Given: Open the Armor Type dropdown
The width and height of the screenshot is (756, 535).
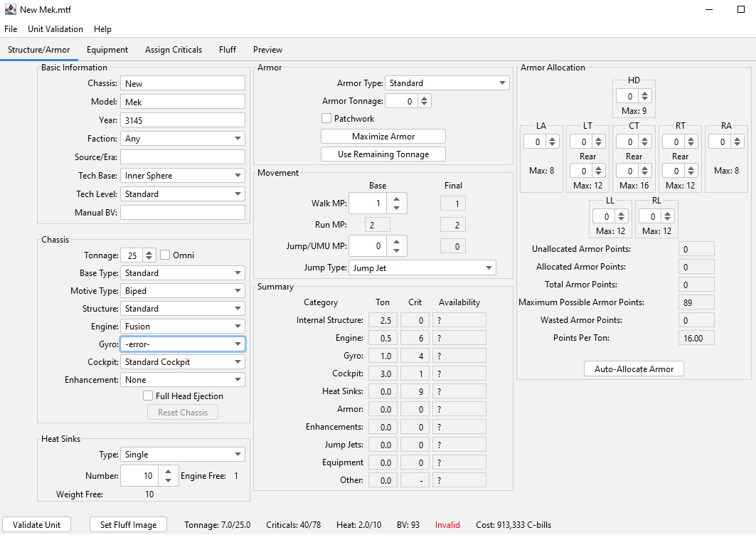Looking at the screenshot, I should pyautogui.click(x=447, y=83).
